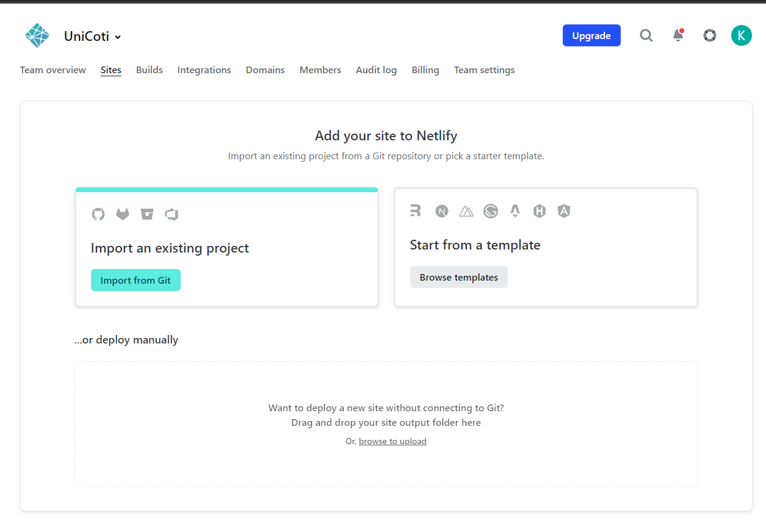This screenshot has height=532, width=766.
Task: Click 'Add your site to Netlify' heading
Action: coord(386,135)
